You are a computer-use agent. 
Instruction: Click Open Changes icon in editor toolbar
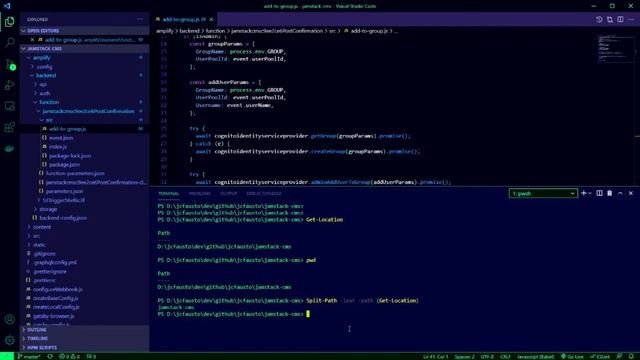click(599, 19)
